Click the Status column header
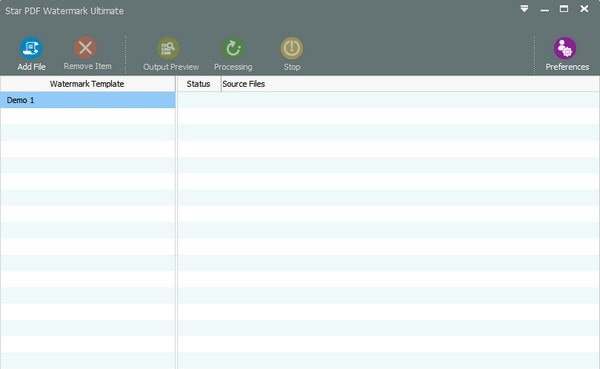 point(198,84)
